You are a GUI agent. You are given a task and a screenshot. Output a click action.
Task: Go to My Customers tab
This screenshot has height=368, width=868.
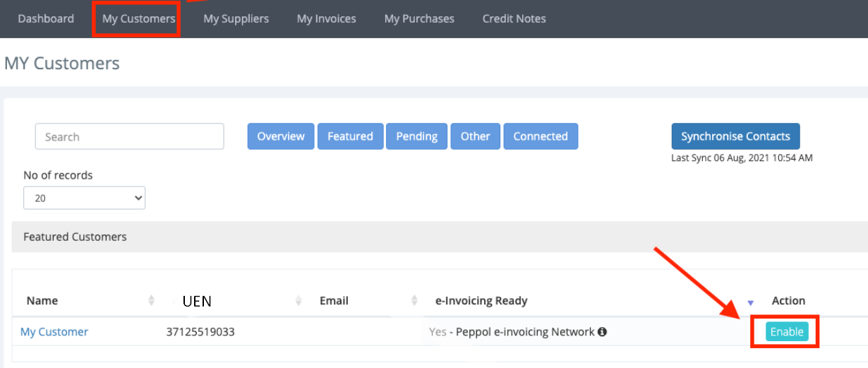click(x=138, y=19)
